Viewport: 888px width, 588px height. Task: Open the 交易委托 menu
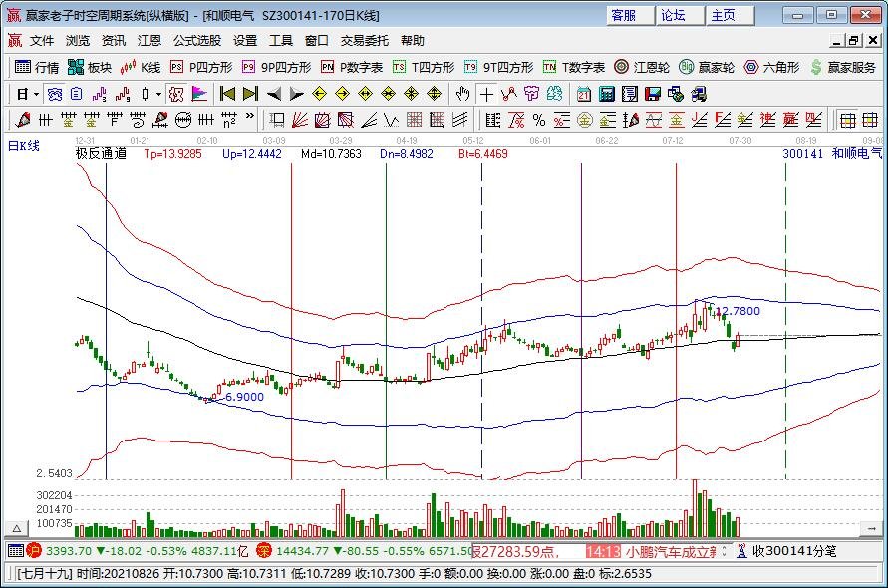(x=364, y=41)
